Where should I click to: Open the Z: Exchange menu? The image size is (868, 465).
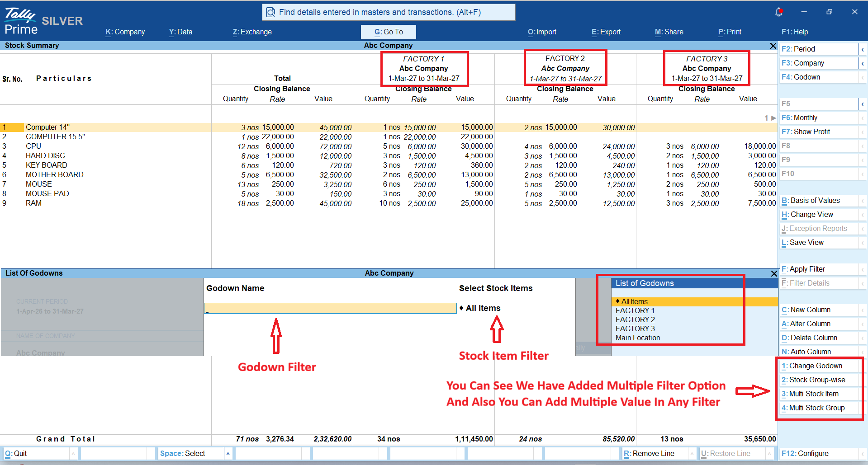pos(252,32)
